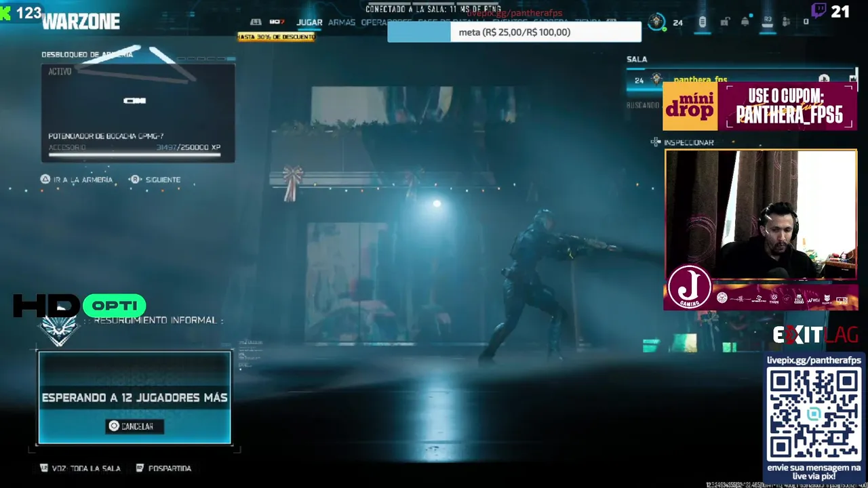Click the d-pad glyph by INSPECCIONAR
Viewport: 868px width, 488px height.
coord(656,142)
